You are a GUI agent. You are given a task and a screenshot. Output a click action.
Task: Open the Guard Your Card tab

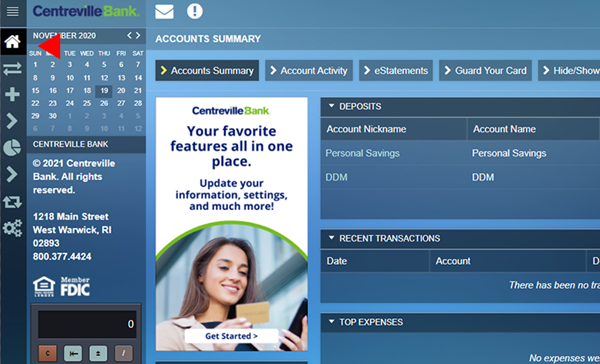coord(485,70)
